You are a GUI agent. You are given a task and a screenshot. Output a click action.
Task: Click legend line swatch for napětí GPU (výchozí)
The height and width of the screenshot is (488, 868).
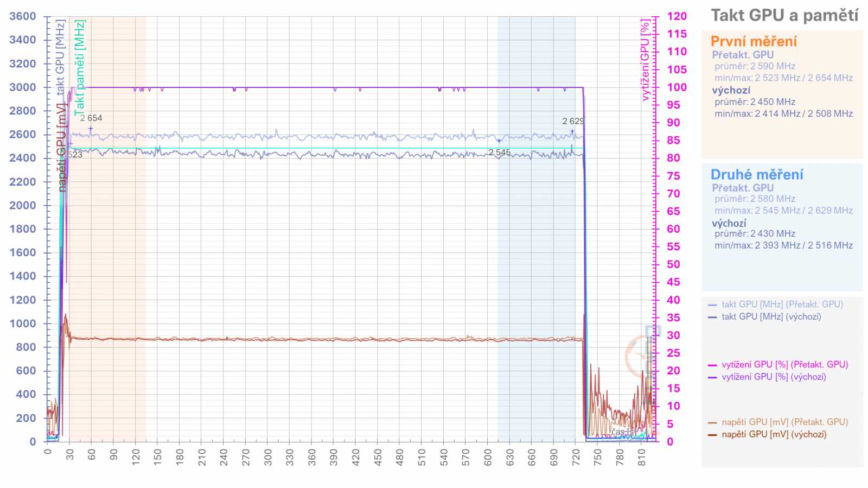712,435
